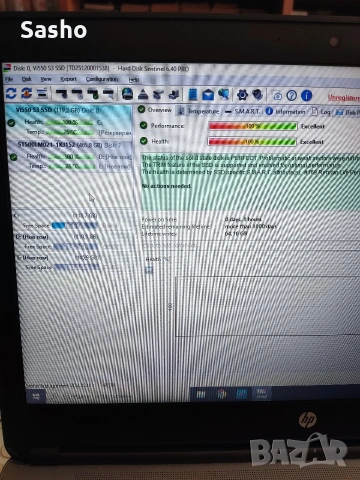Click the dark shield icon next to gear

[257, 95]
